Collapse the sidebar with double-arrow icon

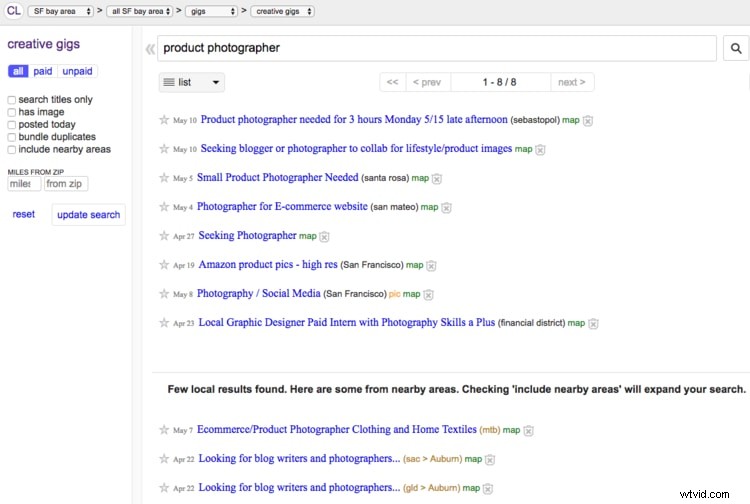coord(150,48)
